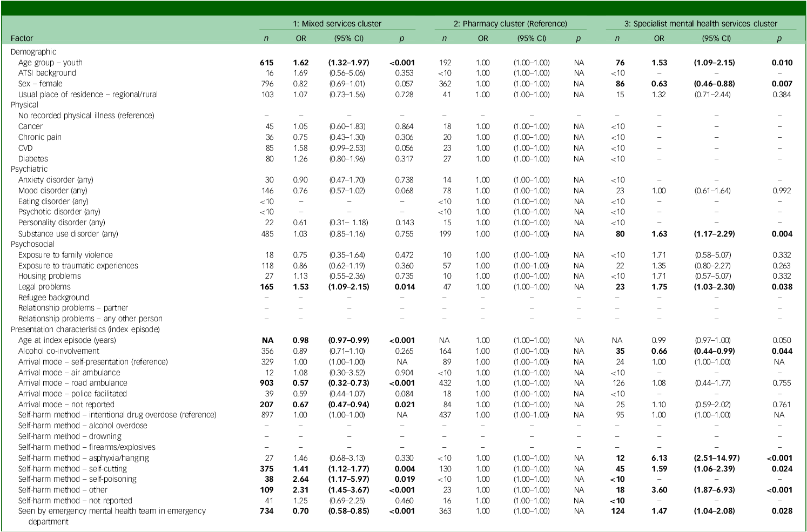Viewport: 807px width, 532px height.
Task: Select the Pharmacy cluster (Reference) header
Action: [510, 24]
